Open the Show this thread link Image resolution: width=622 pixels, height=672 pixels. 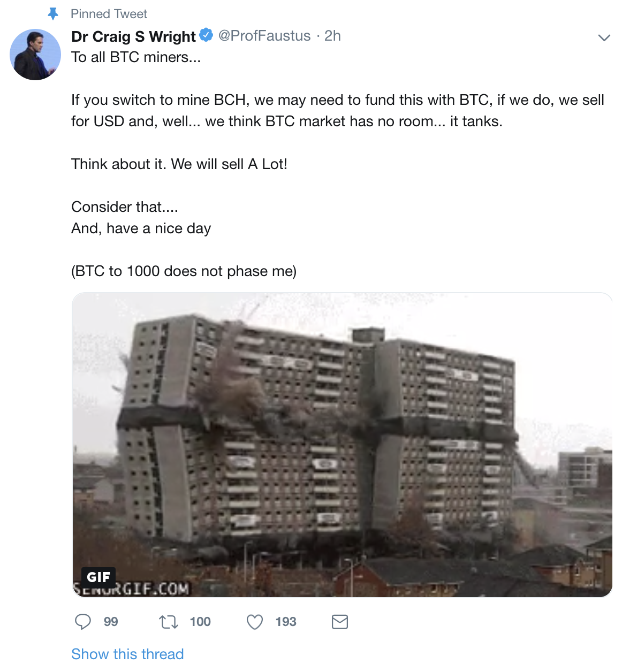127,654
